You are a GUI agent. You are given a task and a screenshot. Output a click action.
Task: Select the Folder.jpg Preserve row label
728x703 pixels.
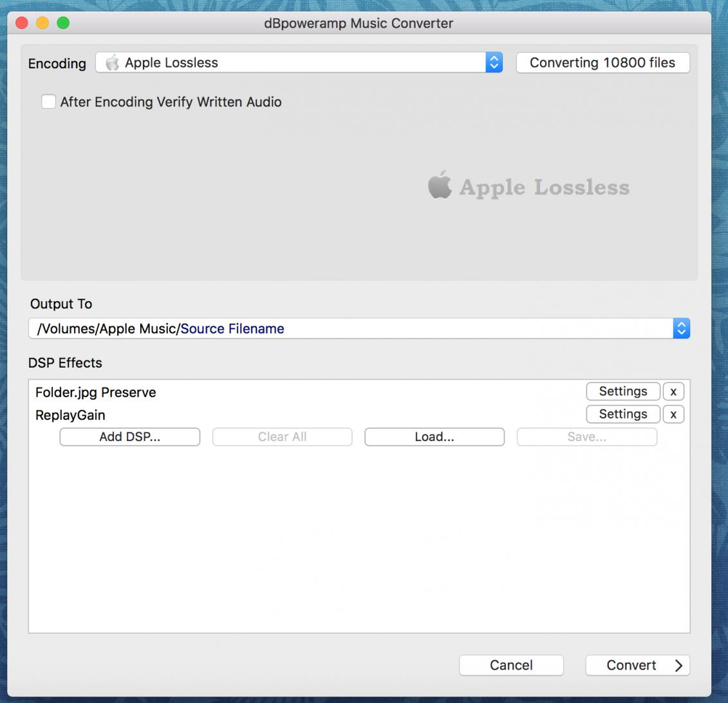click(x=95, y=392)
